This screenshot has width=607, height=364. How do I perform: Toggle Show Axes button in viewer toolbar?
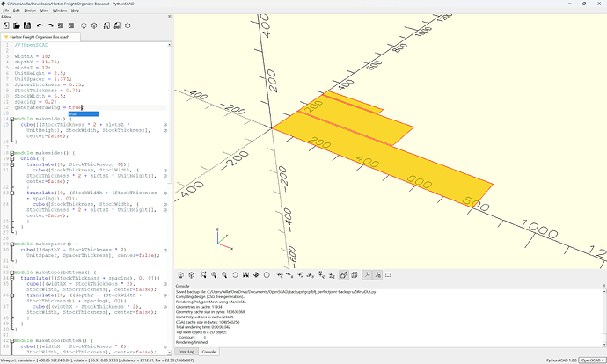pos(367,275)
